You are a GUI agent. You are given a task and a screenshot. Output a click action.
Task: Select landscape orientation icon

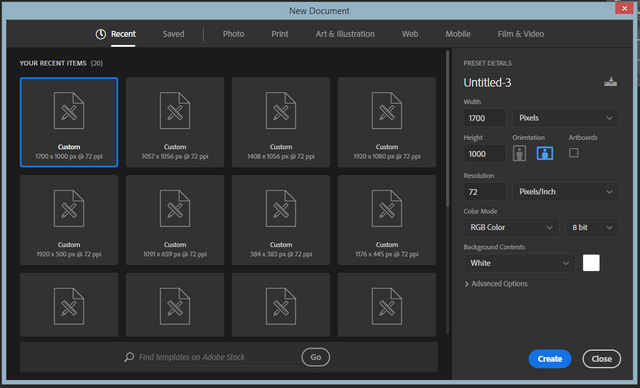click(544, 153)
